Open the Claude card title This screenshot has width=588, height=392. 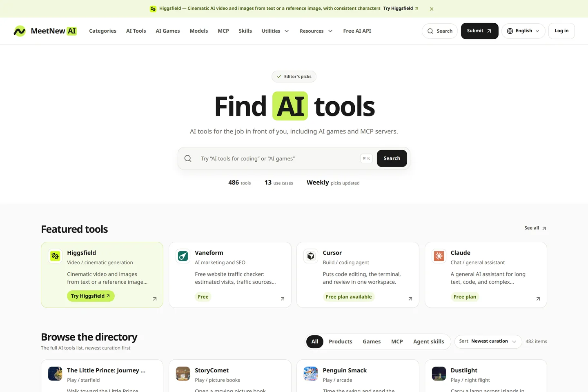click(x=461, y=253)
